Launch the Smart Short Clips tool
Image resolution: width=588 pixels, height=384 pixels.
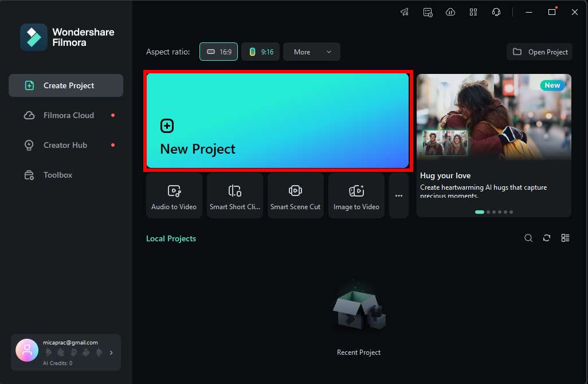point(235,196)
